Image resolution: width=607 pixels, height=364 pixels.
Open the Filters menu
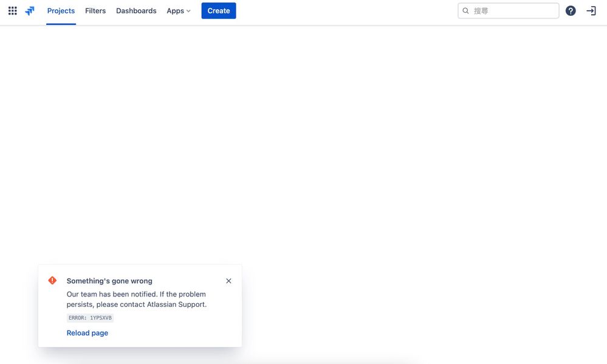click(x=95, y=11)
